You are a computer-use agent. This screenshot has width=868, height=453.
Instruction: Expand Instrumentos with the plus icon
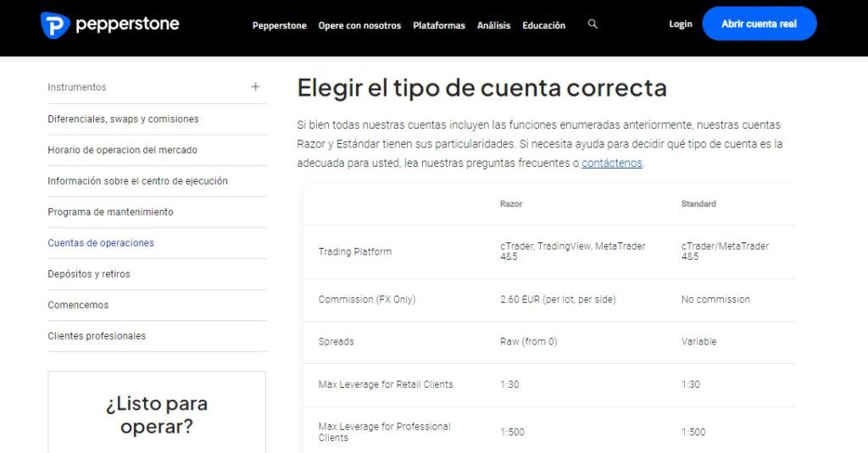[255, 87]
